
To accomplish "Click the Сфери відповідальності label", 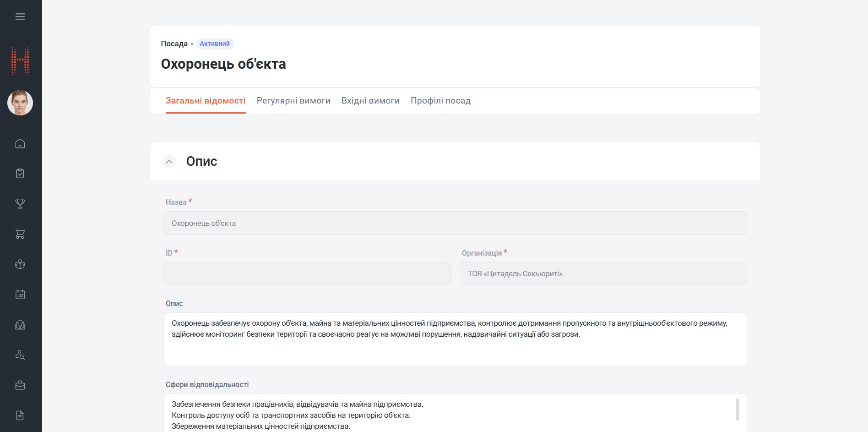I will (207, 385).
